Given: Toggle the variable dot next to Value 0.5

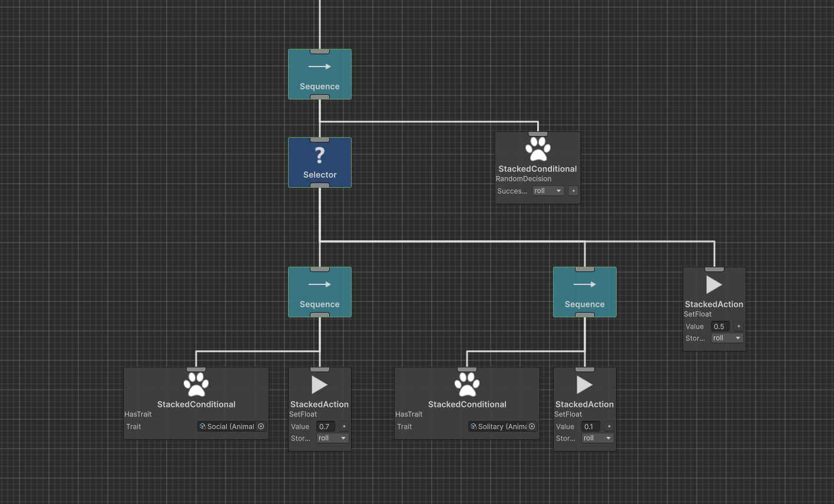Looking at the screenshot, I should coord(739,326).
